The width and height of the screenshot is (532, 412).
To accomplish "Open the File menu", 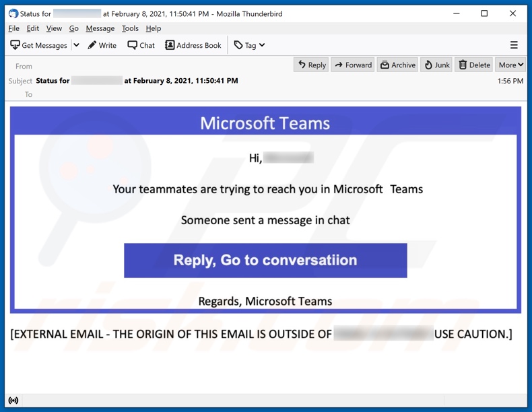I will click(14, 28).
